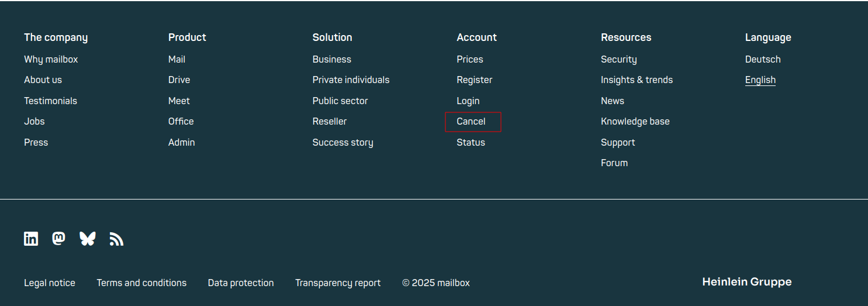Image resolution: width=868 pixels, height=306 pixels.
Task: Click the Heinlein Gruppe logo
Action: tap(746, 282)
